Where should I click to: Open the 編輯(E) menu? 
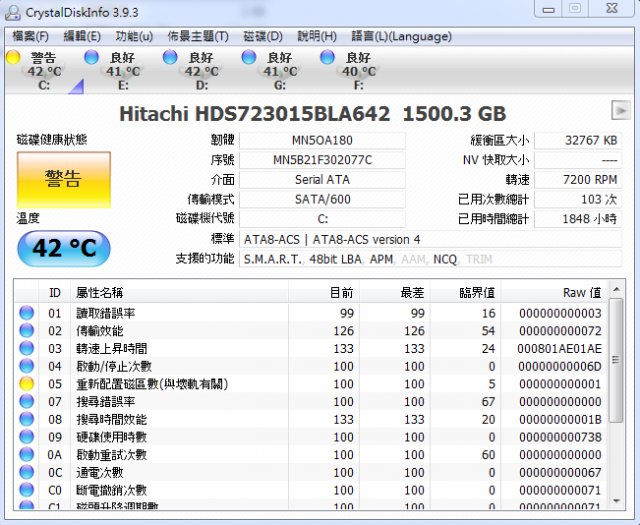[x=82, y=37]
